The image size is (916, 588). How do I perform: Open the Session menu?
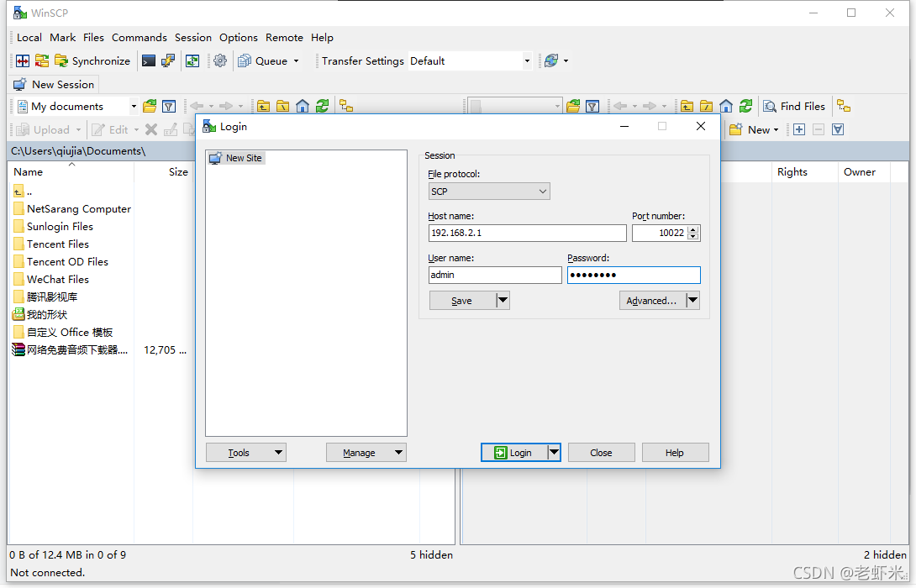[x=192, y=37]
